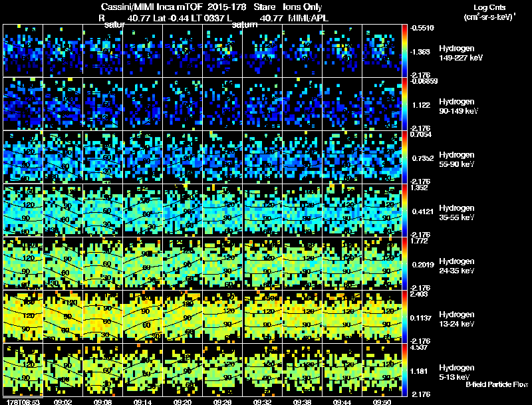Screen dimensions: 532x405
Task: Click the 0.2019 color scale value
Action: [423, 265]
